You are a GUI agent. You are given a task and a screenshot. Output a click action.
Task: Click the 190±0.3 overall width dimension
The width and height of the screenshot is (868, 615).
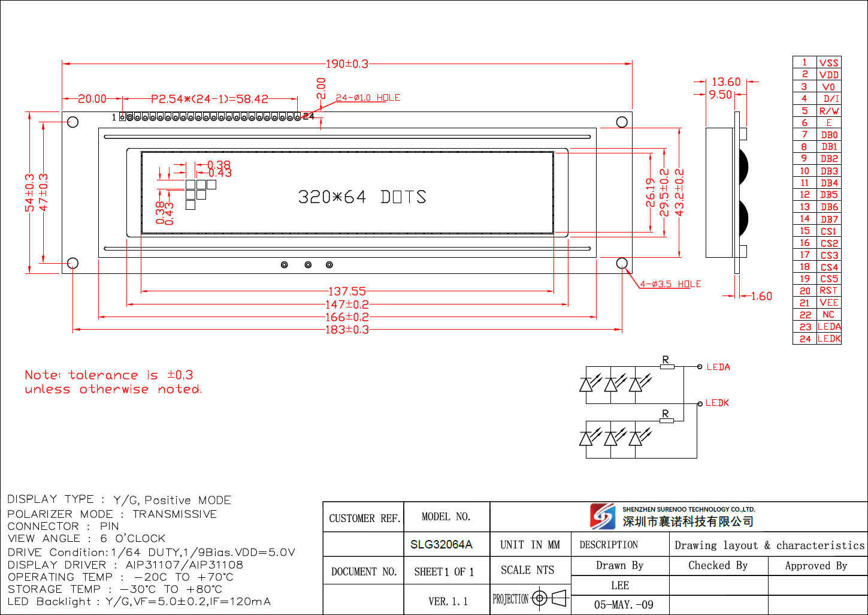[x=347, y=64]
